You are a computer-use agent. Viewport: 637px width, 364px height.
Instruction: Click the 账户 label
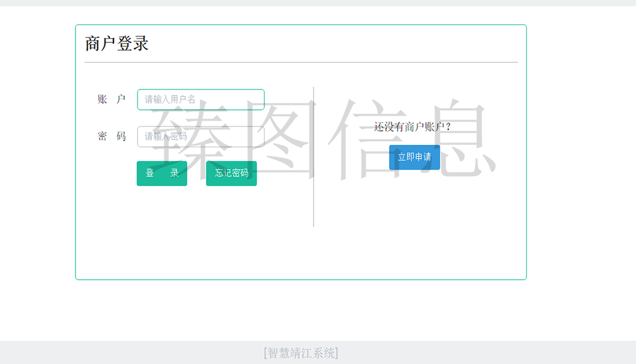tap(112, 99)
